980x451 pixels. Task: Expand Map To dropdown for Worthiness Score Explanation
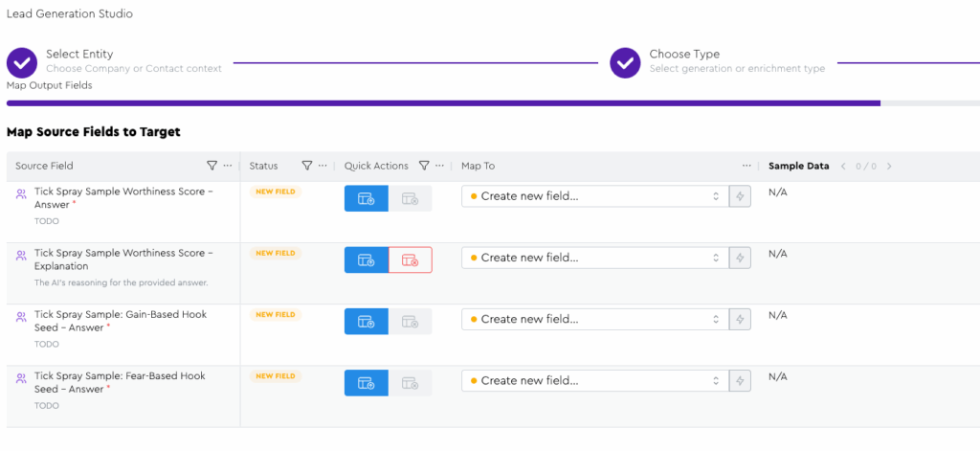(593, 259)
